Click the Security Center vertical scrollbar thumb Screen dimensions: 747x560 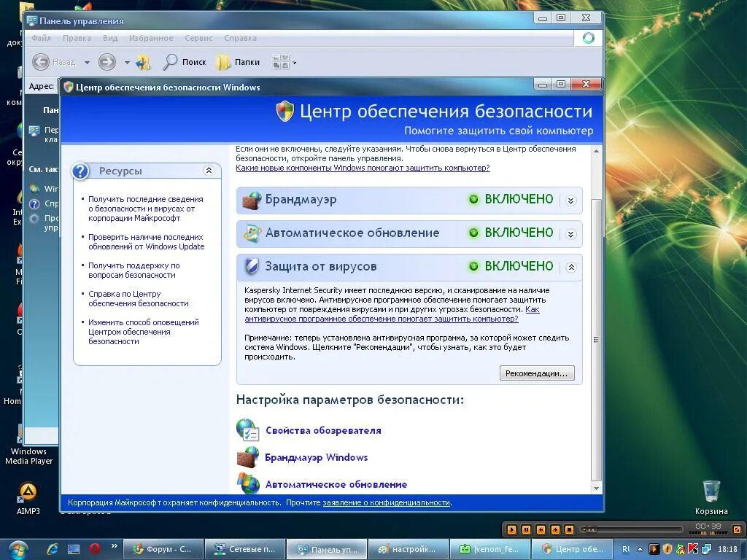pyautogui.click(x=596, y=341)
